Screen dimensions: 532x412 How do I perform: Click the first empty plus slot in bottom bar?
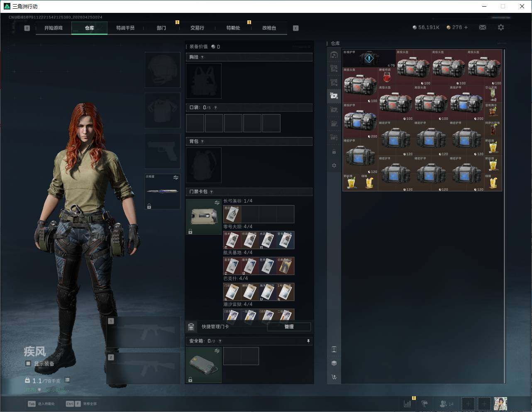[x=468, y=403]
